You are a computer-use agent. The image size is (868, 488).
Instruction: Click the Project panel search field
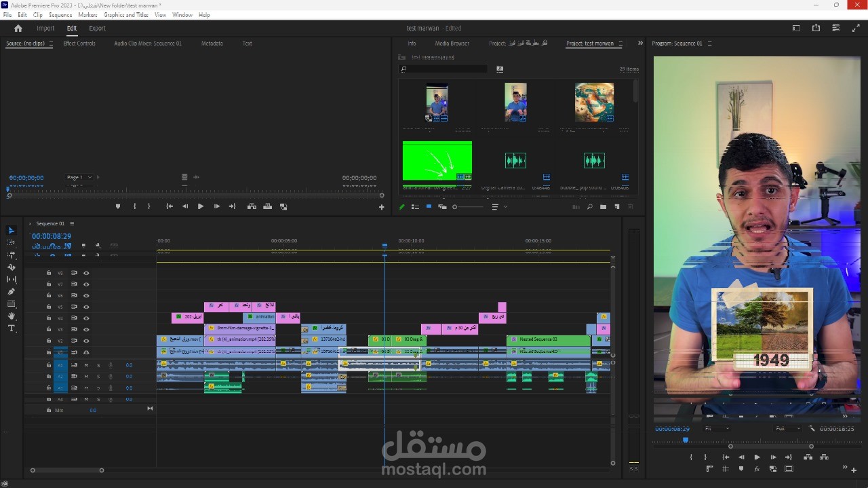coord(443,69)
